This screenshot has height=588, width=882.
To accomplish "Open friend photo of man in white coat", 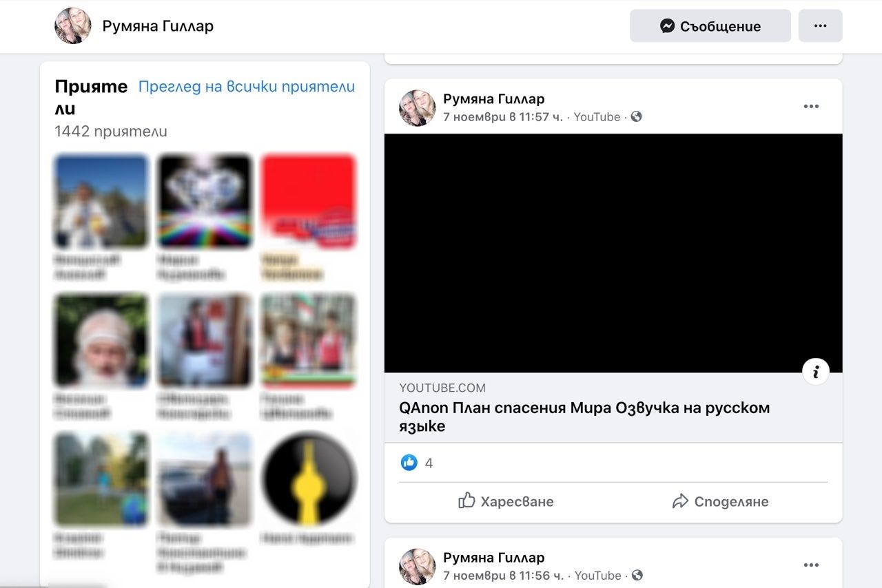I will pyautogui.click(x=101, y=201).
